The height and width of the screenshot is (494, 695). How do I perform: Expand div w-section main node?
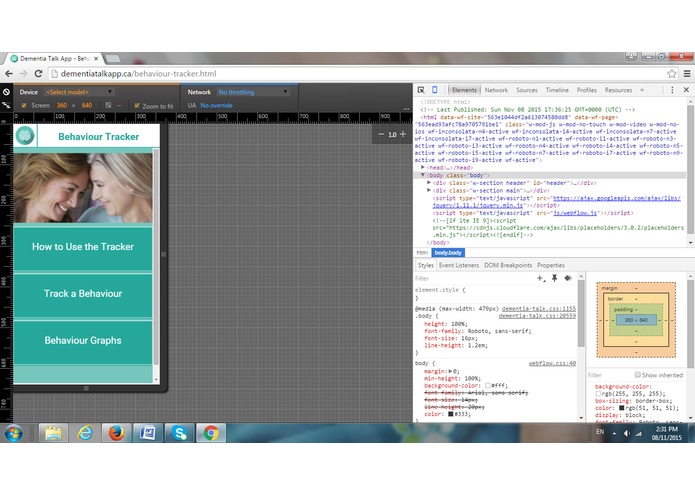click(429, 190)
